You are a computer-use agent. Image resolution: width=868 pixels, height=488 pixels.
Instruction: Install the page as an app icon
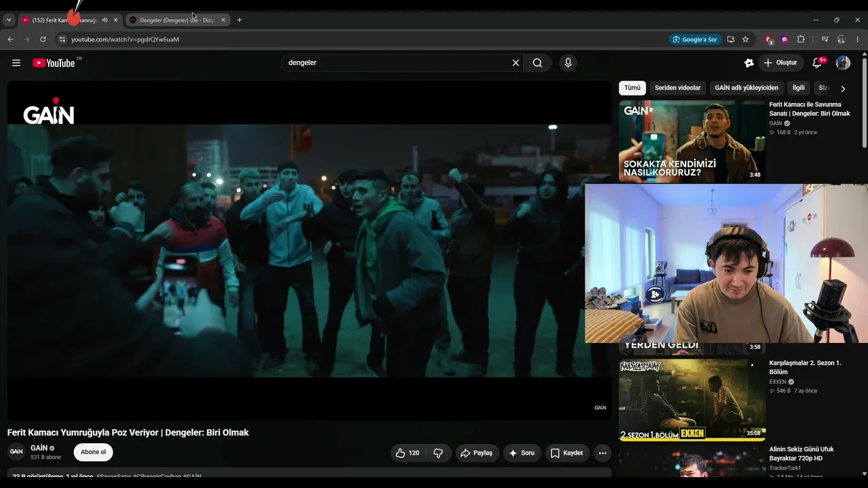(730, 39)
